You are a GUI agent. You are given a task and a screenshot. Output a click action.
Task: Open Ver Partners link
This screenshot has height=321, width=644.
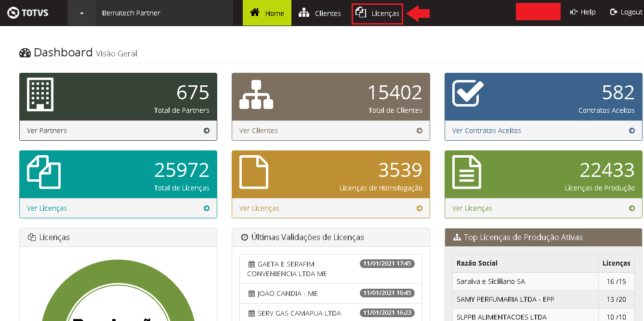pyautogui.click(x=47, y=131)
